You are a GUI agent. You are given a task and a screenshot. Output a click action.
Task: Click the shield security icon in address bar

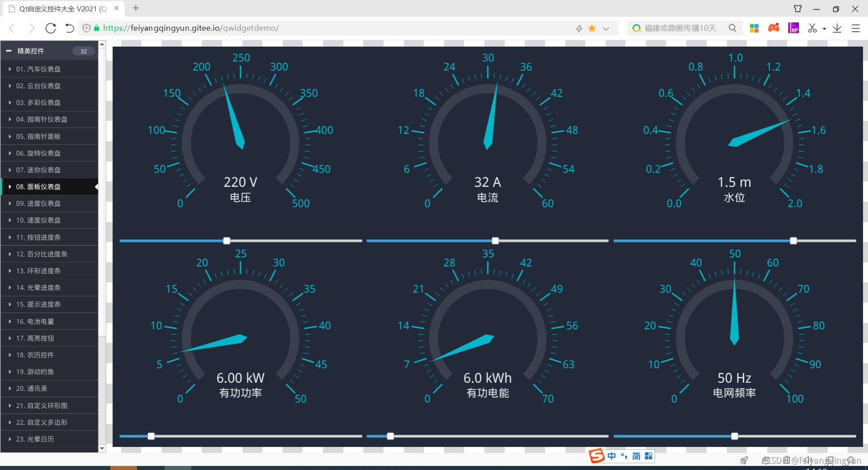click(x=86, y=28)
